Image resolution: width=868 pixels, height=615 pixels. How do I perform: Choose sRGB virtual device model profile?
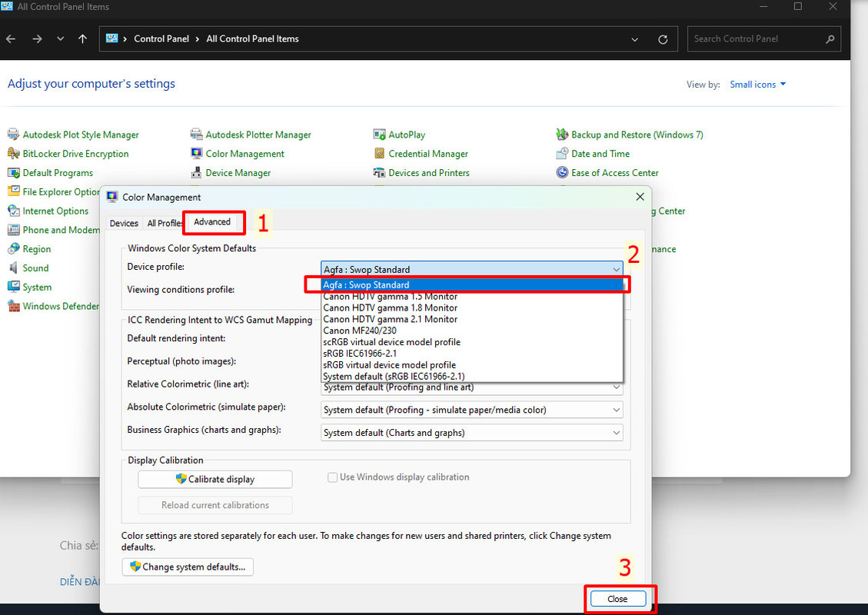click(471, 365)
